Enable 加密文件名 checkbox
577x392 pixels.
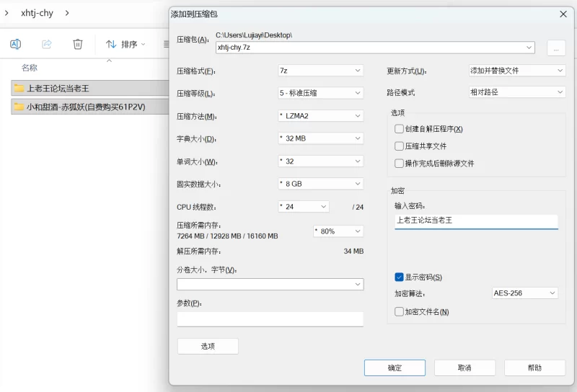pyautogui.click(x=400, y=312)
